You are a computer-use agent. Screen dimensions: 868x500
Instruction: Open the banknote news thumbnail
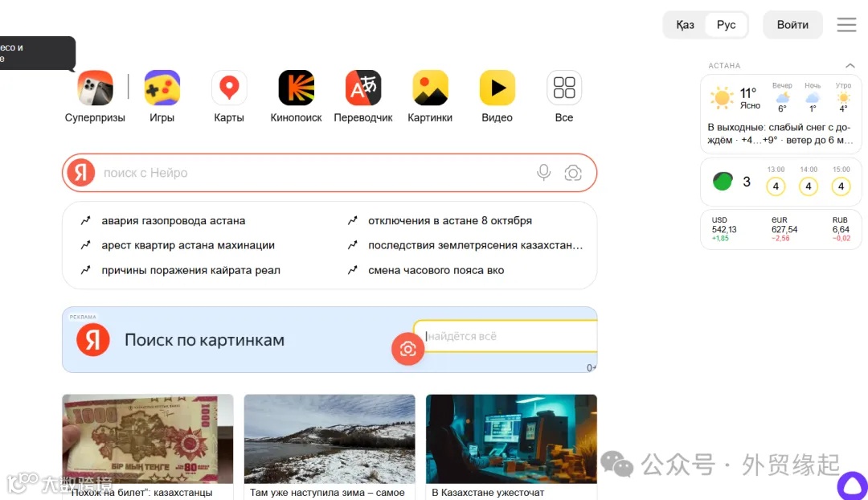tap(148, 439)
